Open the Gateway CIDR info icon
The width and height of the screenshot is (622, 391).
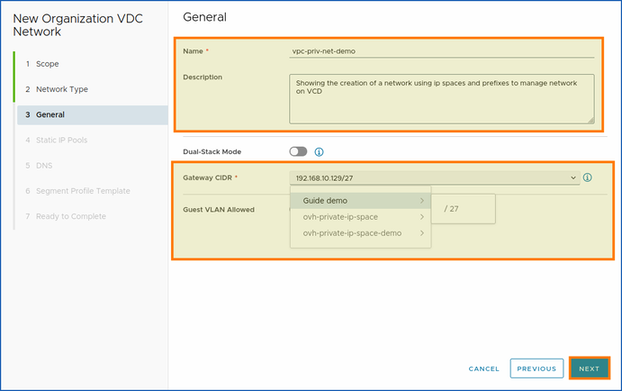click(x=587, y=178)
